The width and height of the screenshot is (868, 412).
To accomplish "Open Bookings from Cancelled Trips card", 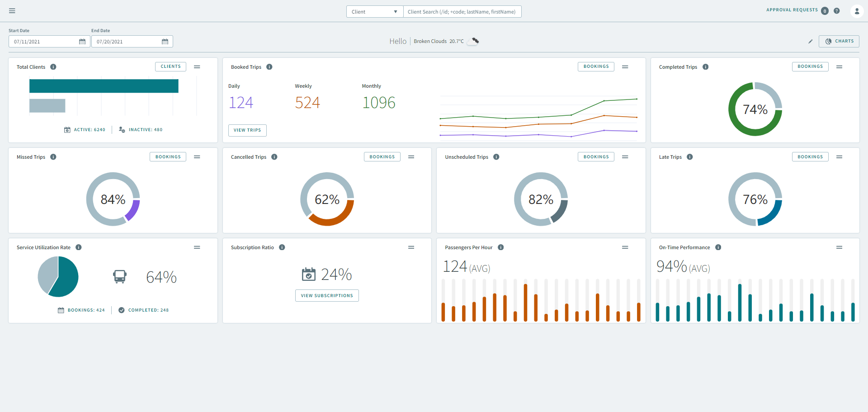I will (382, 157).
